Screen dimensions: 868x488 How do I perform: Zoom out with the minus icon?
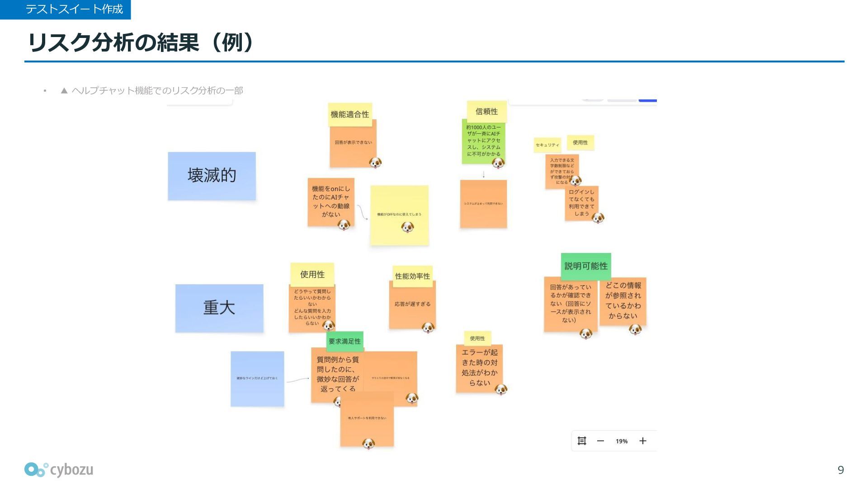[600, 441]
